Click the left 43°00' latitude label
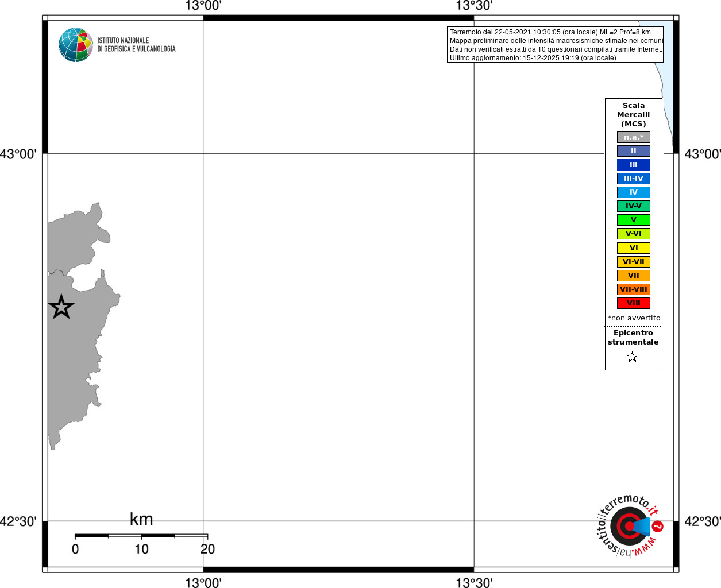The height and width of the screenshot is (588, 721). 18,154
